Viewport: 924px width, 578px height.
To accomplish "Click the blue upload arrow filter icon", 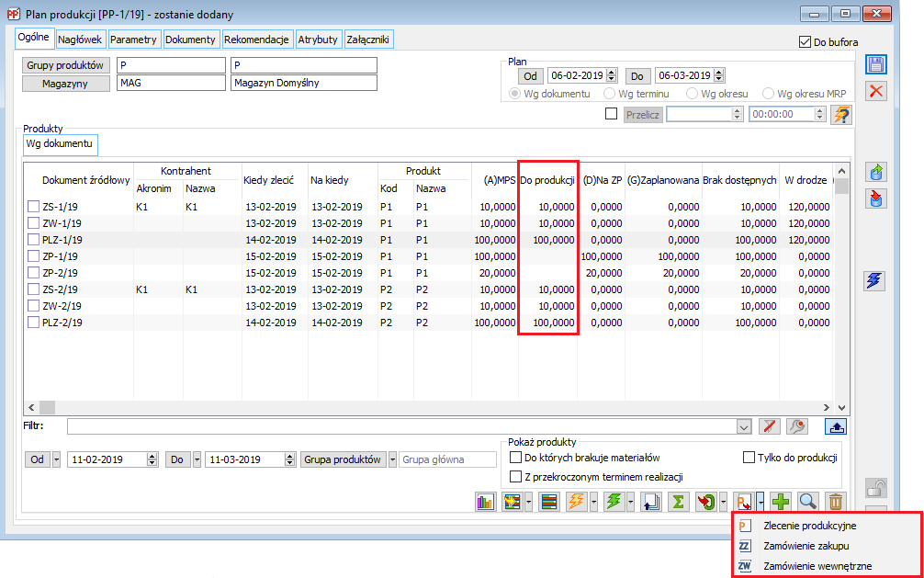I will click(x=834, y=426).
